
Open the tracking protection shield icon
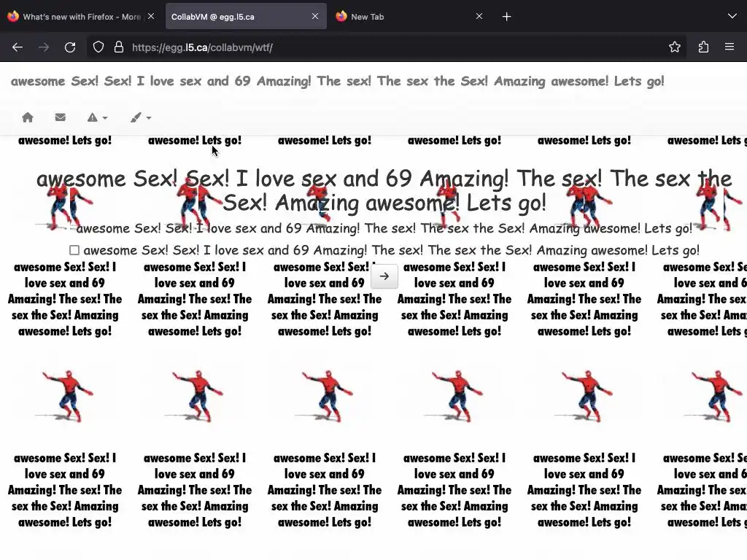click(98, 47)
